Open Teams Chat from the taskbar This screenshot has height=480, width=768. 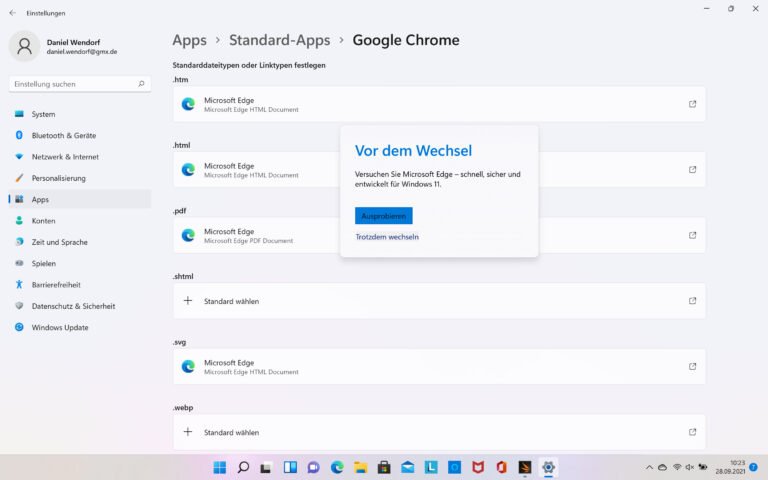tap(313, 467)
